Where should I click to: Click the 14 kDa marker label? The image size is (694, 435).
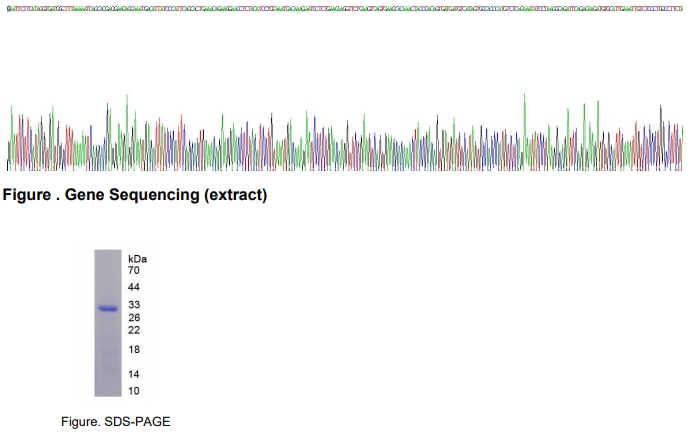[134, 373]
